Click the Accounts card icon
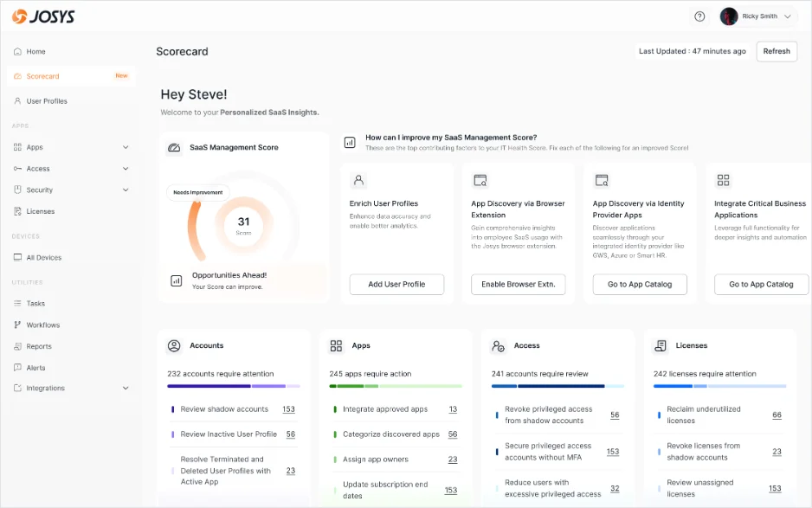 coord(174,345)
